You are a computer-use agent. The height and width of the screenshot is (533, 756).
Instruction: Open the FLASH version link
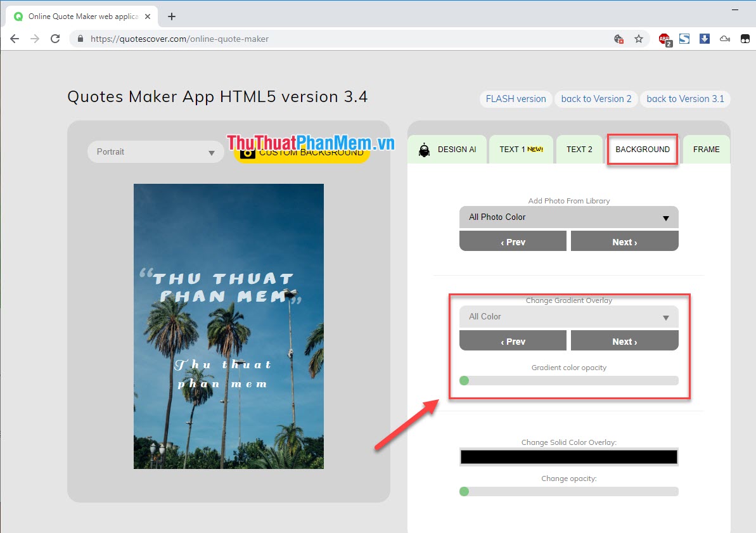coord(515,99)
